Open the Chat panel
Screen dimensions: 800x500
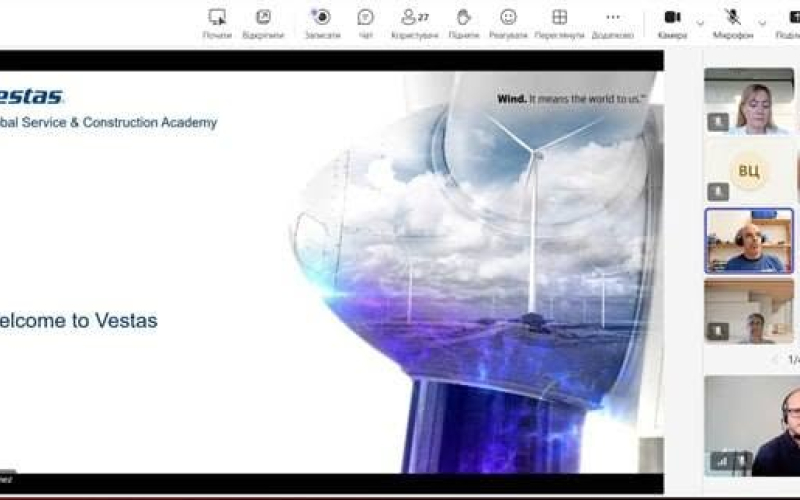click(x=365, y=23)
